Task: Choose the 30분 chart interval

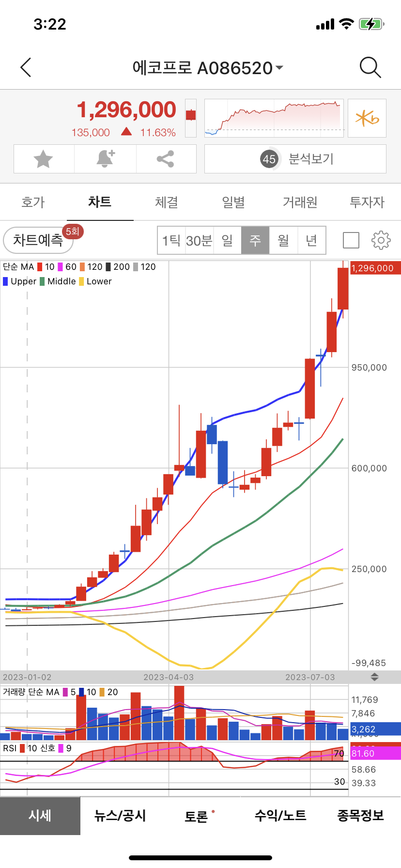Action: (199, 240)
